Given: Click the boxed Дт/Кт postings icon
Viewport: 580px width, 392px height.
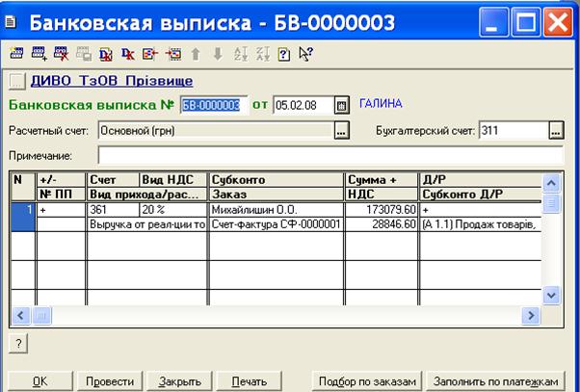Looking at the screenshot, I should click(106, 54).
